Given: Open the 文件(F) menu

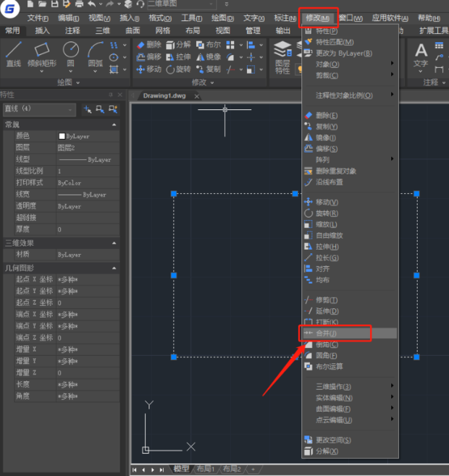Looking at the screenshot, I should coord(38,18).
